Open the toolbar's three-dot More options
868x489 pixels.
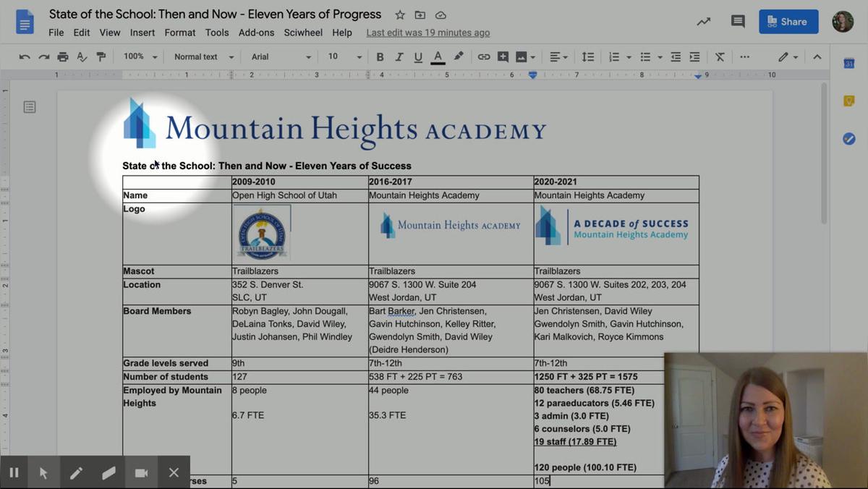click(x=744, y=56)
